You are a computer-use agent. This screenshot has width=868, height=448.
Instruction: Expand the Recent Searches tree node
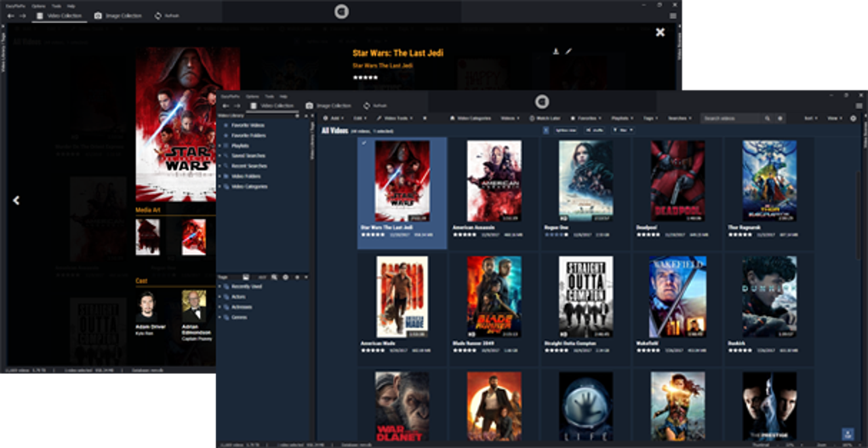[x=220, y=166]
